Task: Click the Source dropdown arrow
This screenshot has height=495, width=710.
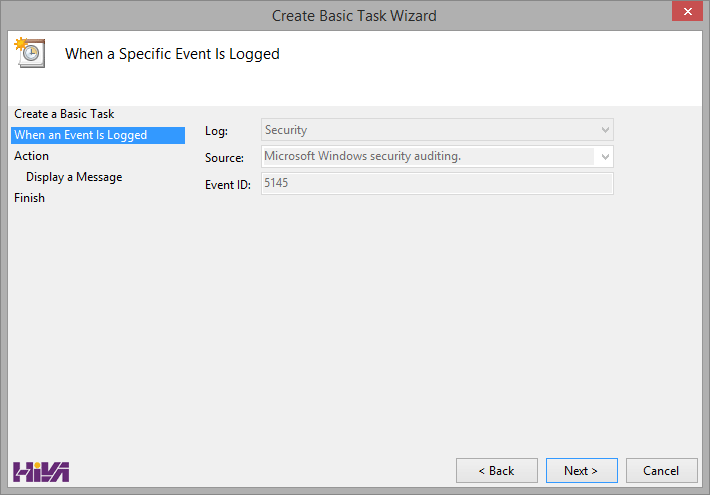Action: (604, 157)
